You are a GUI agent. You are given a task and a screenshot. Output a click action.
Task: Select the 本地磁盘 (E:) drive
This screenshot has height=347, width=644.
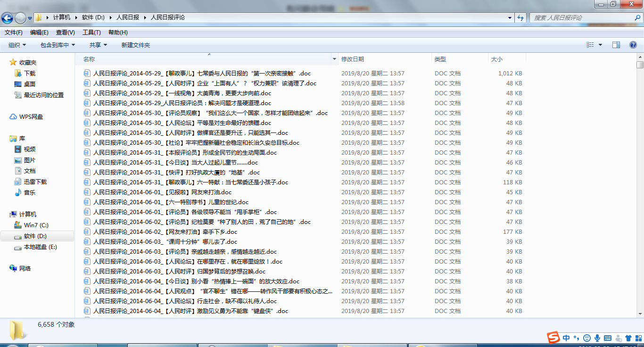[41, 247]
